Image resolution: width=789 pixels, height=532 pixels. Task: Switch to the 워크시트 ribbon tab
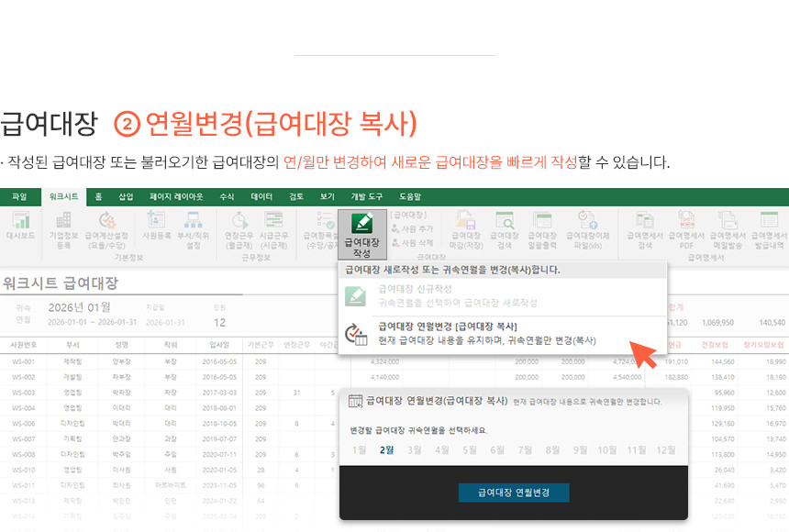pyautogui.click(x=63, y=196)
